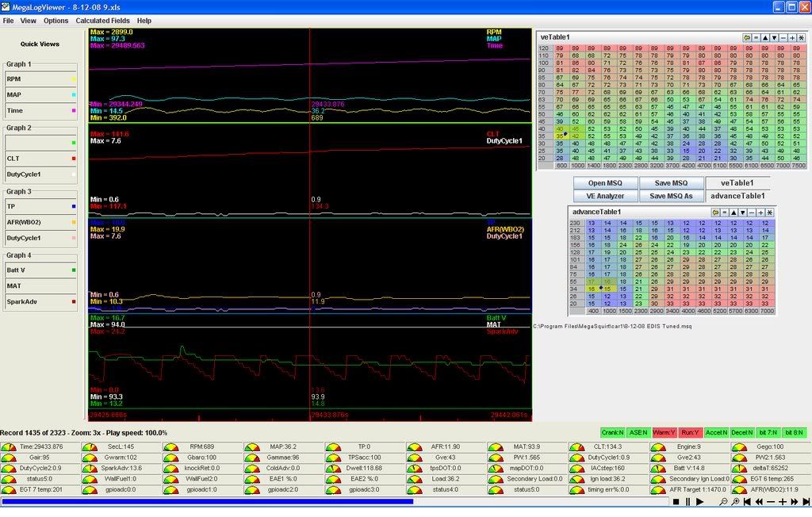Open the Calculated Fields menu
This screenshot has height=517, width=812.
point(103,21)
